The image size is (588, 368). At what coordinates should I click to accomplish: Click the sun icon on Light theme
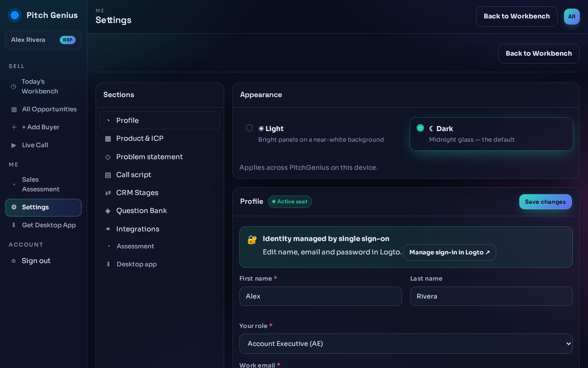261,129
